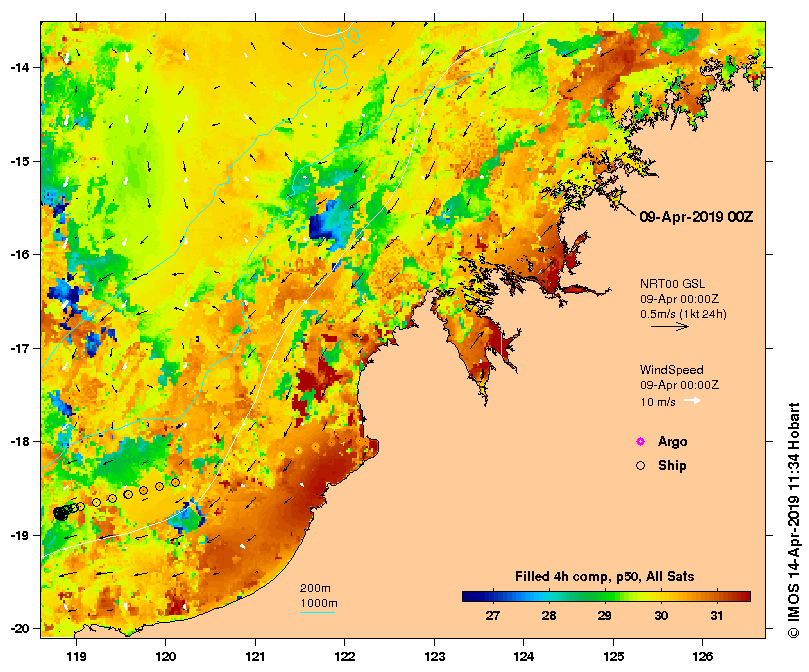Click the colorbar value 28
This screenshot has height=672, width=809.
pos(548,615)
